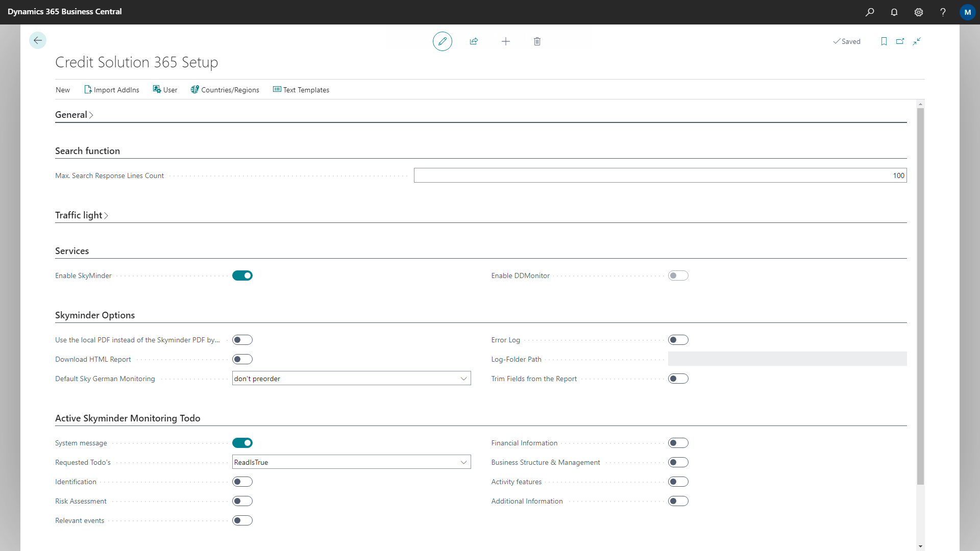This screenshot has width=980, height=551.
Task: Open Countries/Regions action
Action: click(225, 90)
